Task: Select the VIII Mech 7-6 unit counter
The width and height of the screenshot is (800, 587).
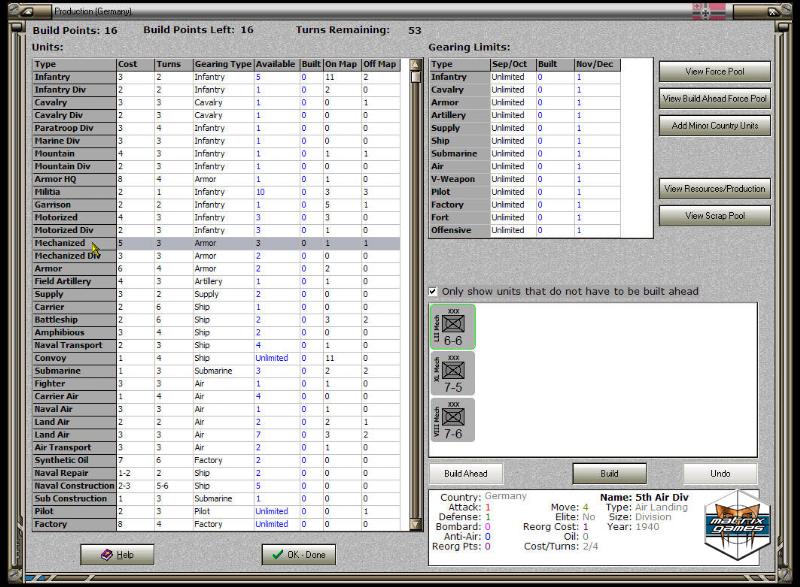Action: (452, 419)
